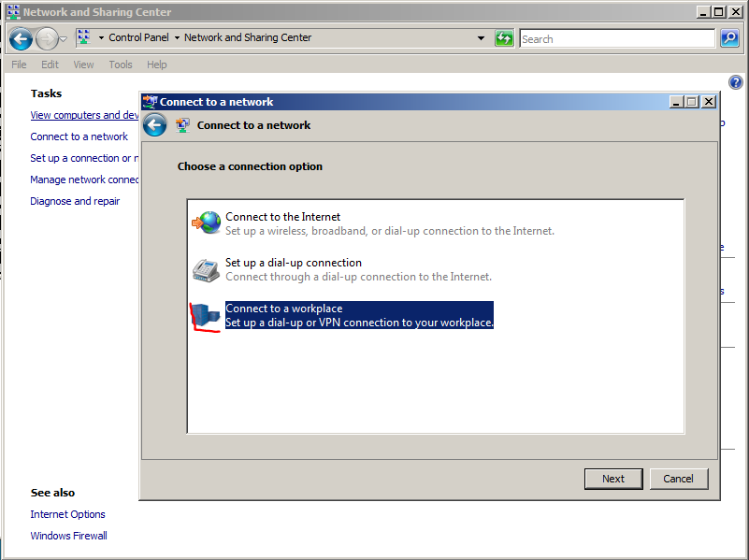749x560 pixels.
Task: Select Set up a dial-up connection option
Action: click(x=341, y=269)
